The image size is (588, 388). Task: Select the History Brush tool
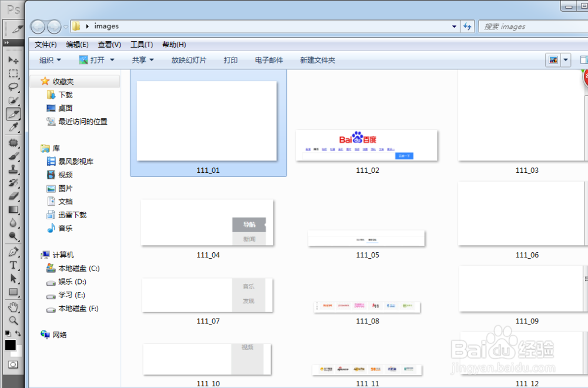[x=13, y=183]
